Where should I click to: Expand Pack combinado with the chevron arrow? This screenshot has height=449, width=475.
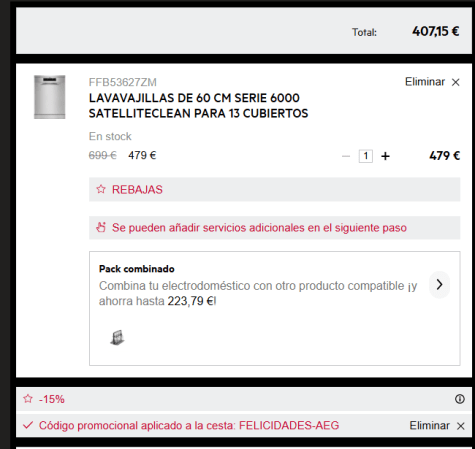[439, 285]
